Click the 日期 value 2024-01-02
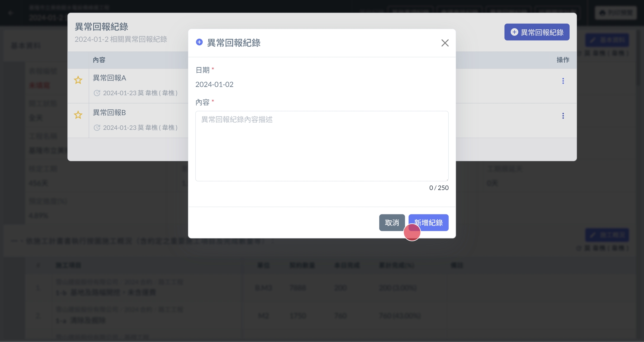This screenshot has height=342, width=644. click(214, 84)
